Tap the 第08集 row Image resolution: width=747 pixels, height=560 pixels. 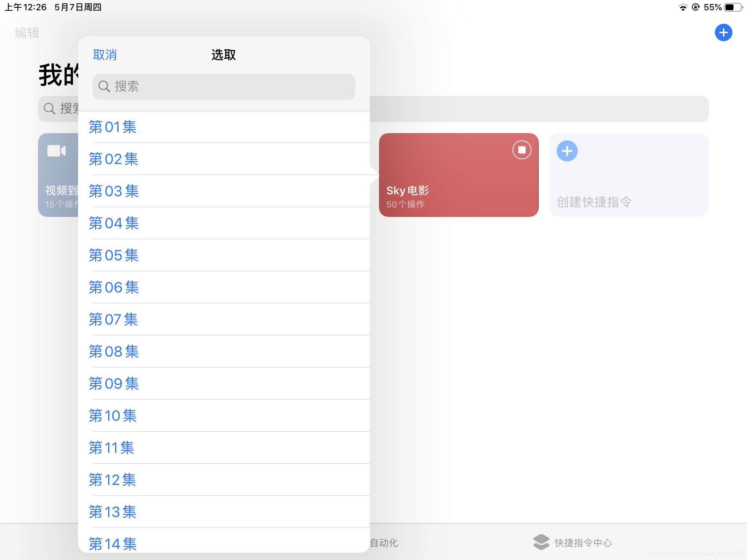[x=224, y=351]
